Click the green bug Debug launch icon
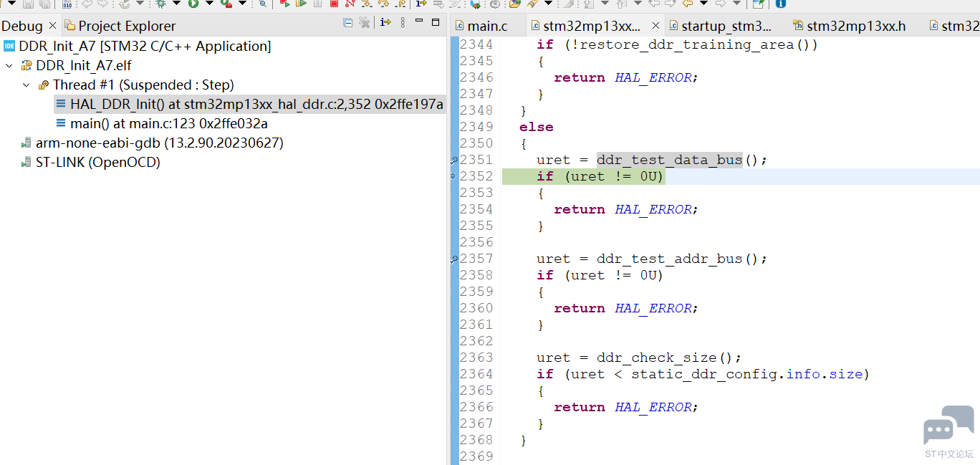The image size is (980, 465). [x=160, y=4]
